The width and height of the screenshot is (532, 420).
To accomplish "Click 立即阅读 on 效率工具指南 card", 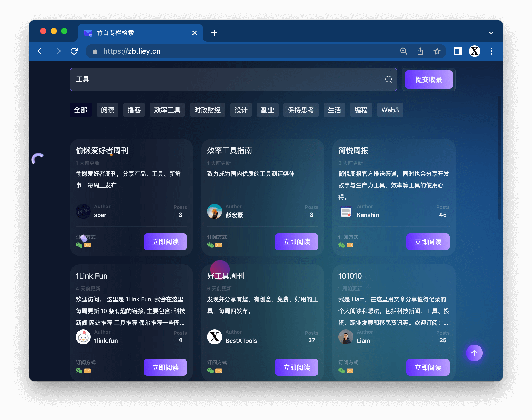I will point(297,242).
